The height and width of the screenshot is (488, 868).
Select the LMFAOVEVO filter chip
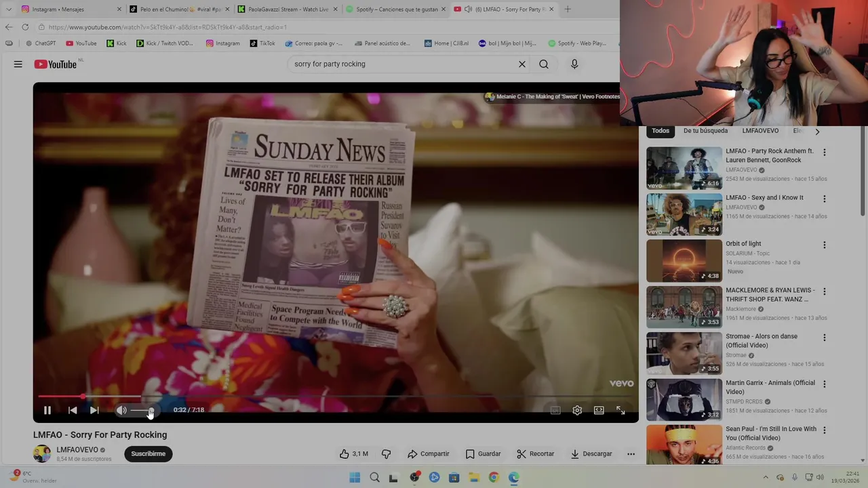point(760,131)
